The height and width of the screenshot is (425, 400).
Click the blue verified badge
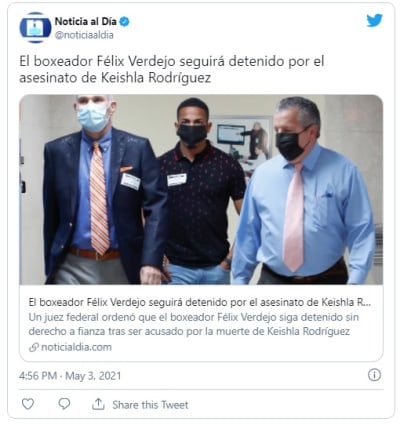(x=125, y=22)
